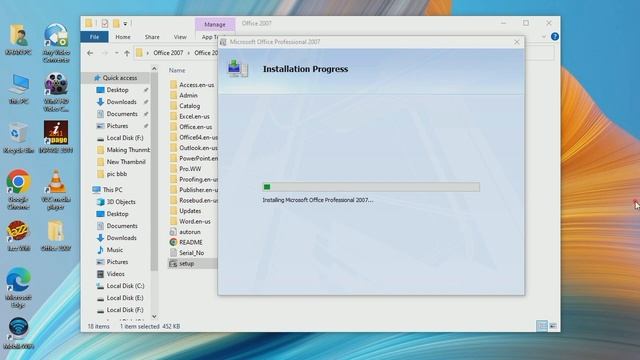Open the InPage 2011 desktop shortcut
640x360 pixels.
56,138
